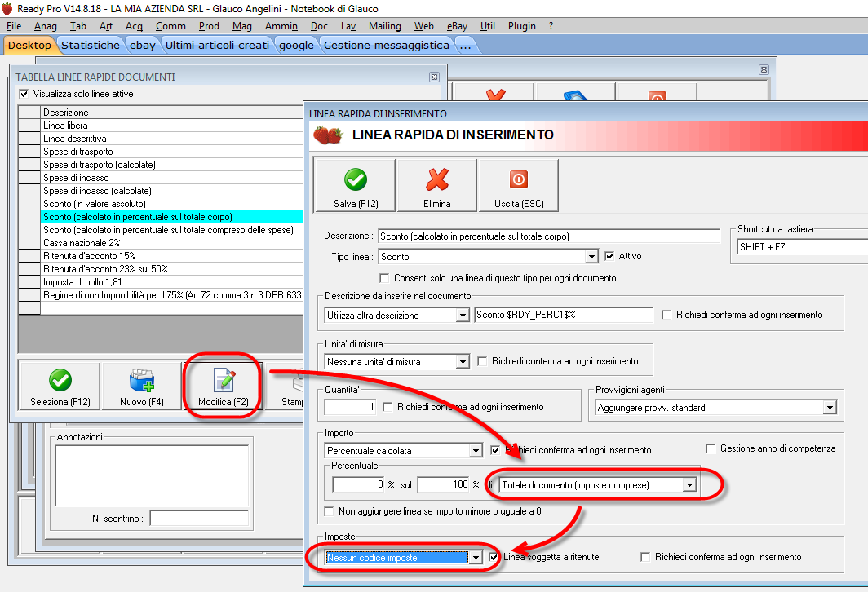Open the Percentuale calcolata dropdown

coord(476,451)
